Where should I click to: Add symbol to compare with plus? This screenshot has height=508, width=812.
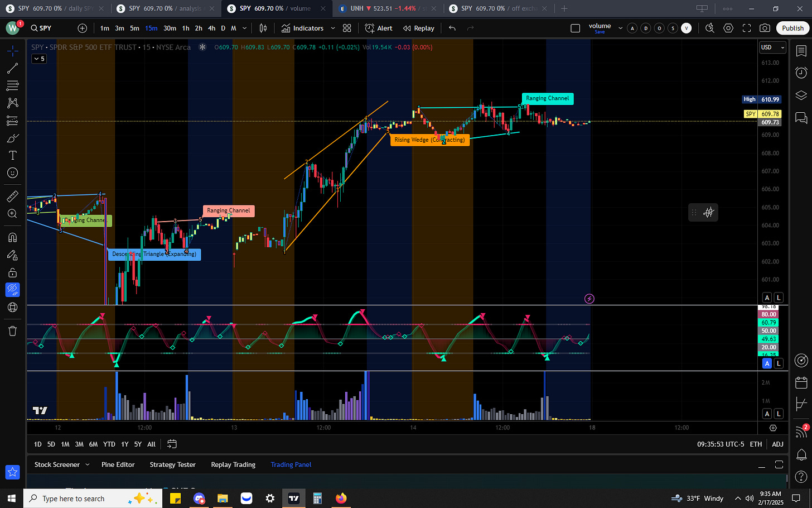[82, 28]
